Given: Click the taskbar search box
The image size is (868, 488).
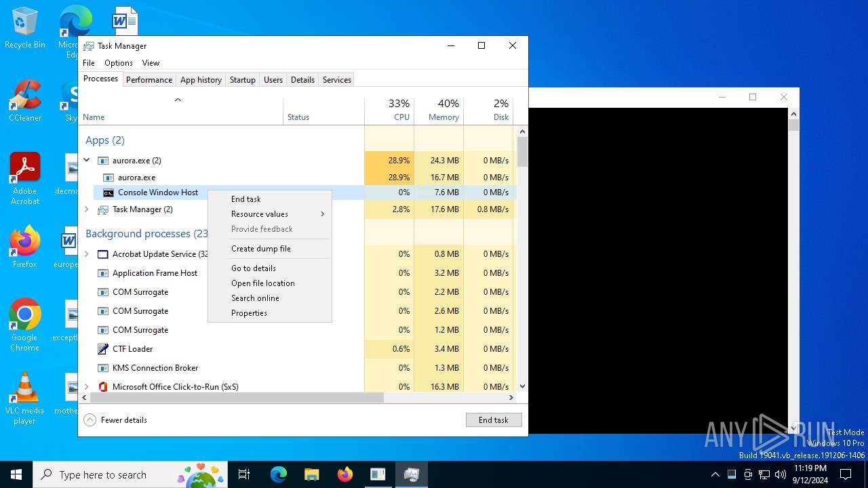Looking at the screenshot, I should 130,474.
